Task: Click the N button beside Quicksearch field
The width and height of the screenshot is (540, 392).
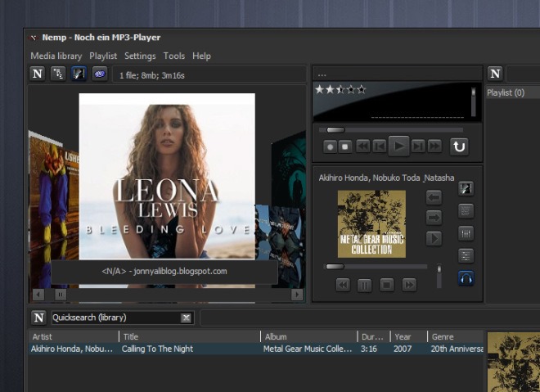Action: (38, 318)
